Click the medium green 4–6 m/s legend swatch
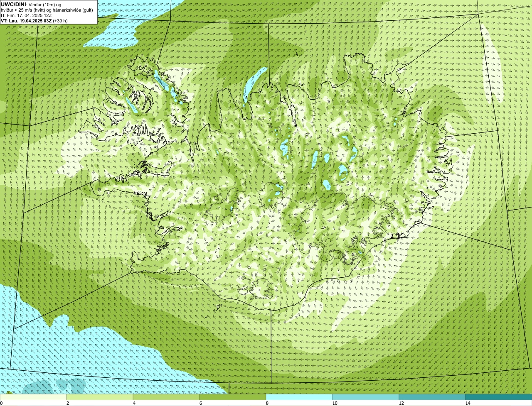Viewport: 532px width, 406px height. coord(166,397)
